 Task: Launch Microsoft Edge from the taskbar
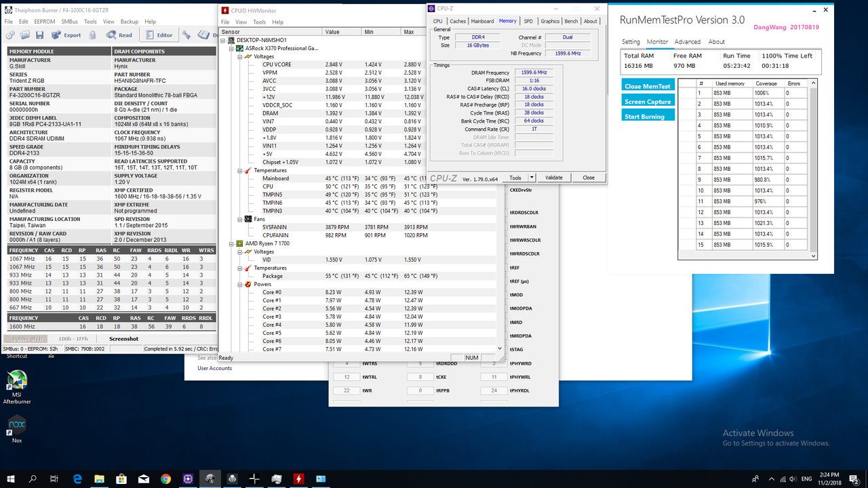pyautogui.click(x=77, y=479)
